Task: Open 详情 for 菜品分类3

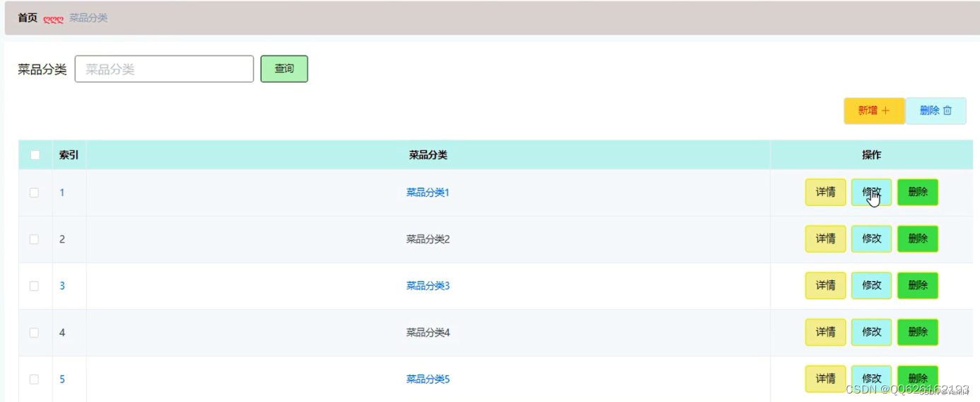Action: click(x=826, y=286)
